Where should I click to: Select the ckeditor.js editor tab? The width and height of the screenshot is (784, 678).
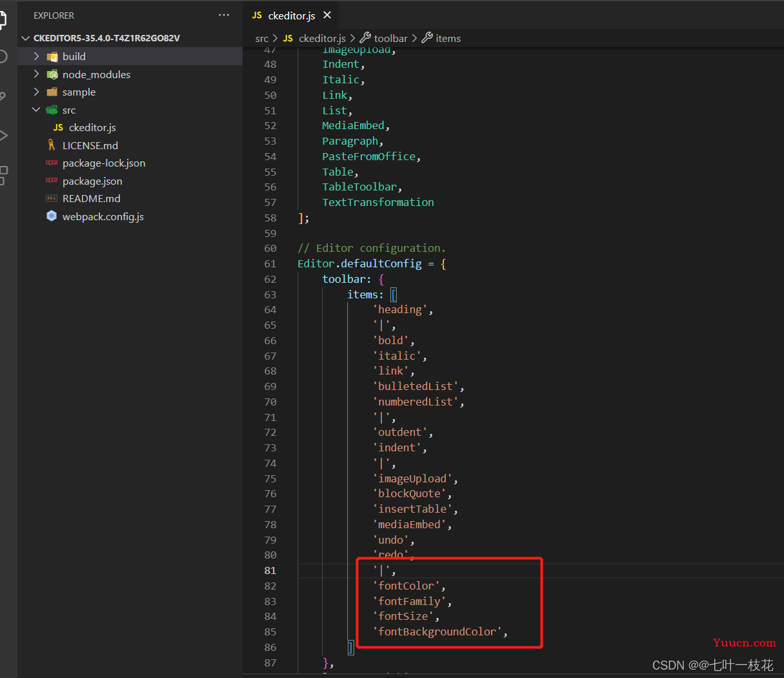pos(291,15)
